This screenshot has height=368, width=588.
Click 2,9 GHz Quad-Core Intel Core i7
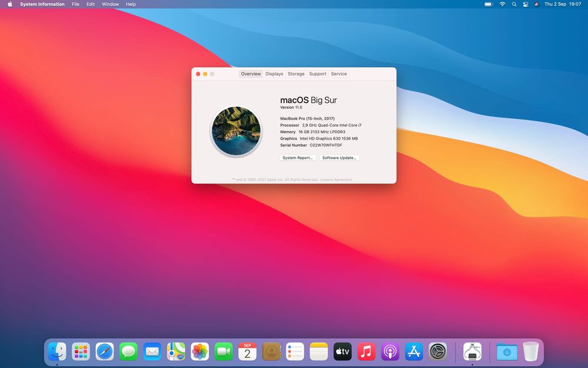click(332, 125)
